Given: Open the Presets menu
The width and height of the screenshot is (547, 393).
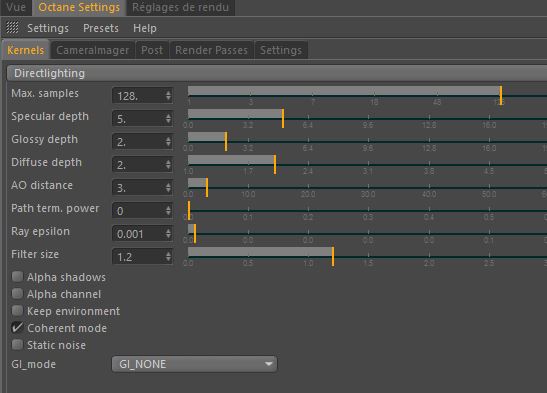Looking at the screenshot, I should pos(101,28).
